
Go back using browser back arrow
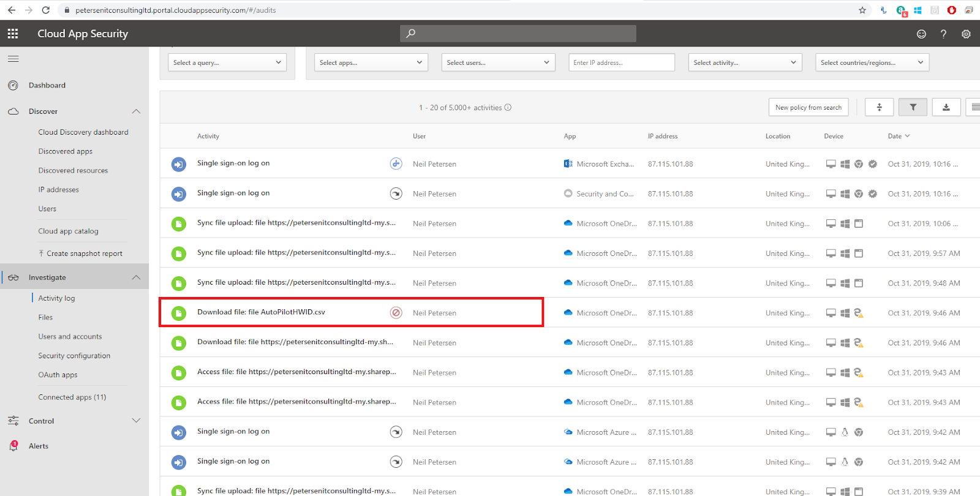click(12, 10)
